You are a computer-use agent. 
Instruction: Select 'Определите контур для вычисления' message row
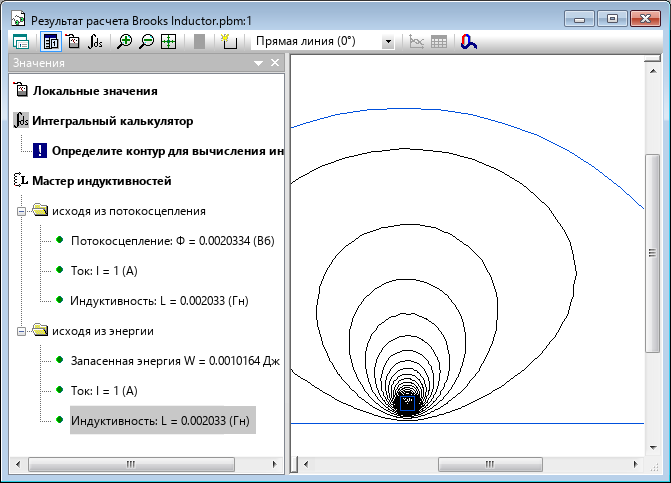(x=167, y=151)
